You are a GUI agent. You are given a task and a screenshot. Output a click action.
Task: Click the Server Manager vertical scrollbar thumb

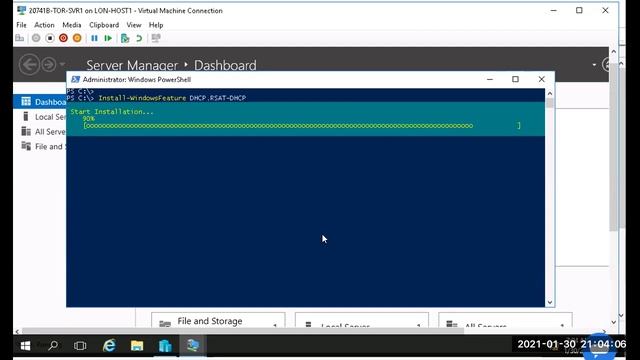(614, 147)
